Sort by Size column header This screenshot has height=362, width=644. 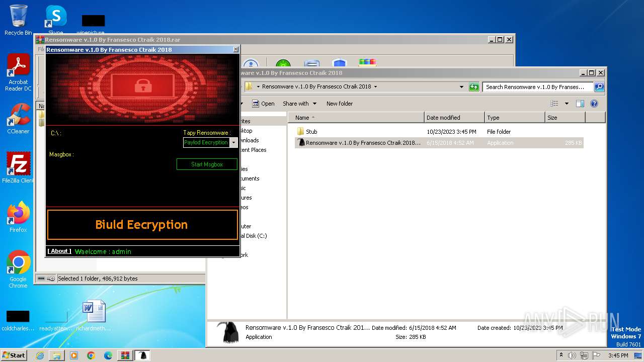click(565, 118)
